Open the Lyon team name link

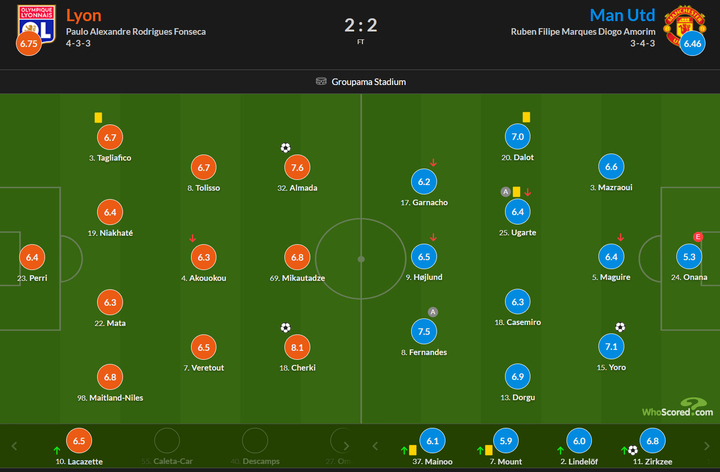(x=83, y=15)
